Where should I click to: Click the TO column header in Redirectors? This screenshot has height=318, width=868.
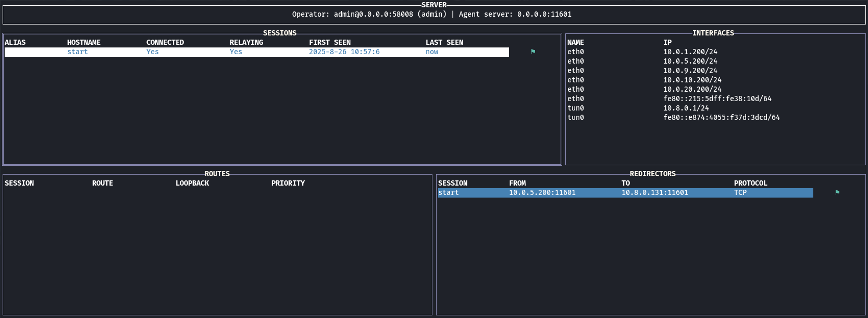click(x=626, y=184)
